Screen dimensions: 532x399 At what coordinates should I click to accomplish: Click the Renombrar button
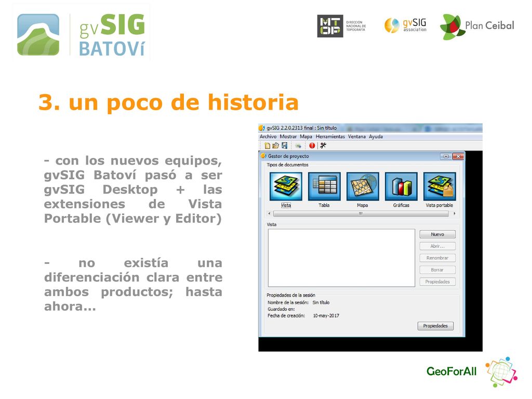tap(437, 258)
